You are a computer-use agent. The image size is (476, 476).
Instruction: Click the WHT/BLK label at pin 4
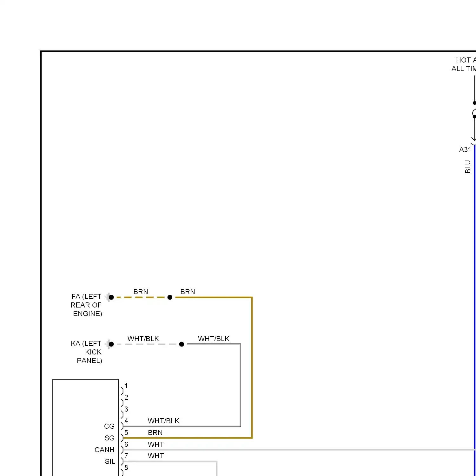[x=163, y=421]
